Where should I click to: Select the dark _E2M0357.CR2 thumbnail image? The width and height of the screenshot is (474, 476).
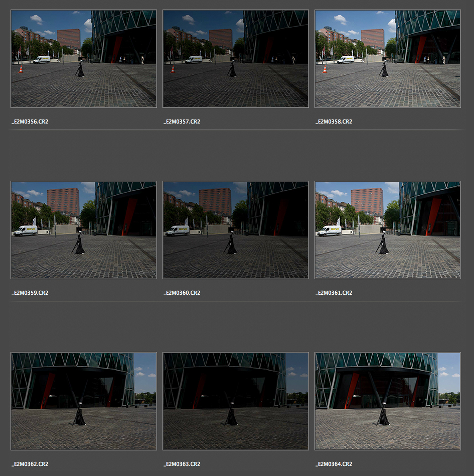click(236, 59)
